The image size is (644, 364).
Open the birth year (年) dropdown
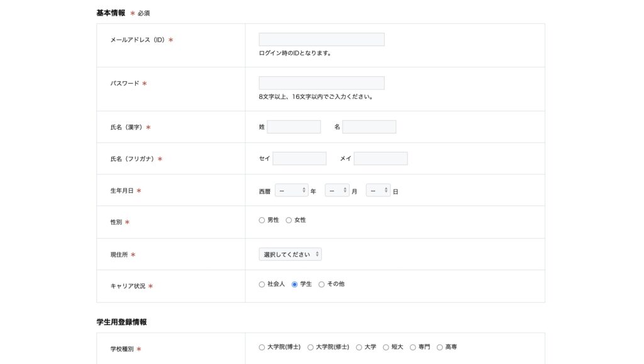[291, 191]
